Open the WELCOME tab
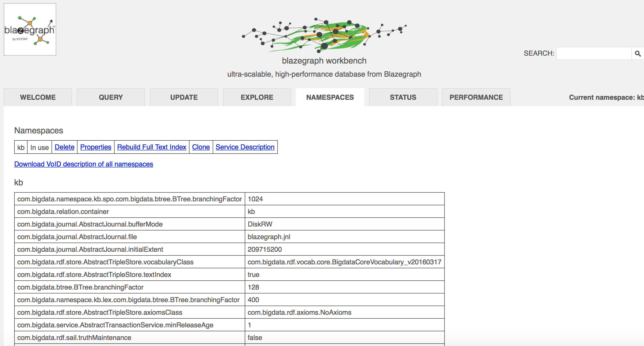This screenshot has width=644, height=346. coord(38,97)
